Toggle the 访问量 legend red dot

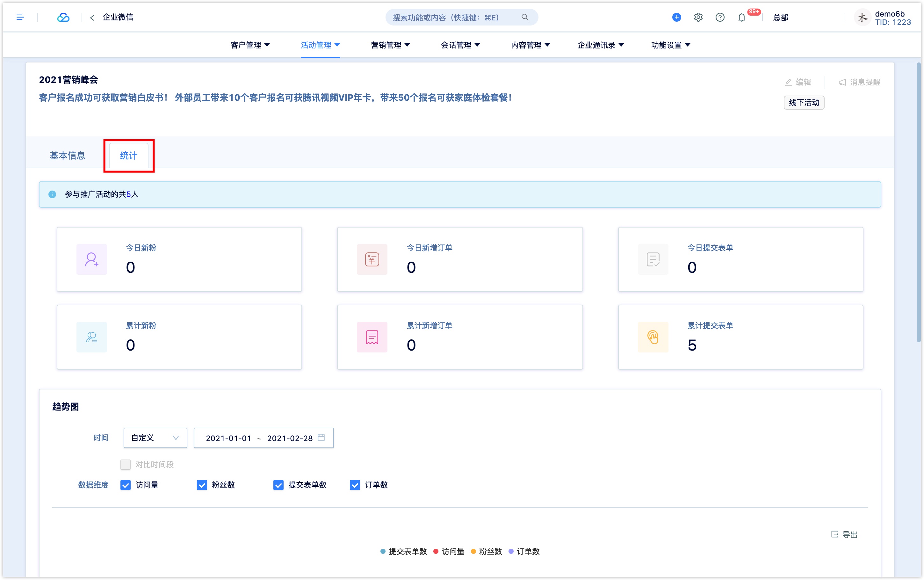point(436,551)
